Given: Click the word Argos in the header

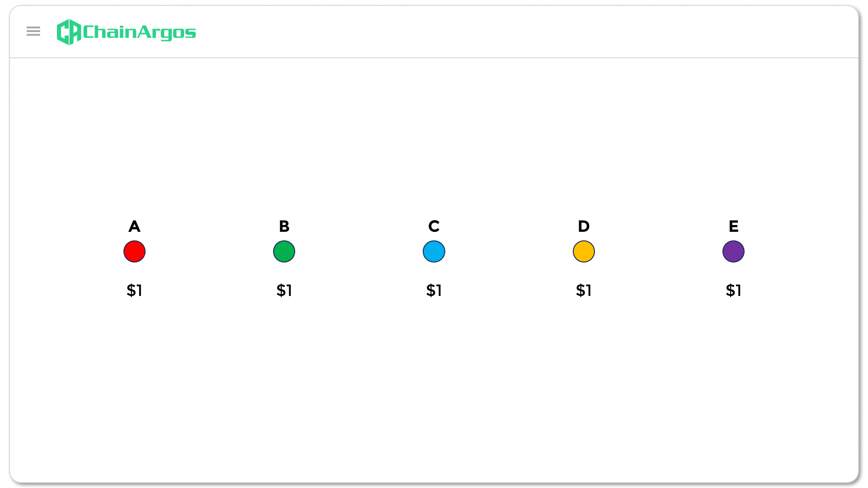Looking at the screenshot, I should pos(166,33).
